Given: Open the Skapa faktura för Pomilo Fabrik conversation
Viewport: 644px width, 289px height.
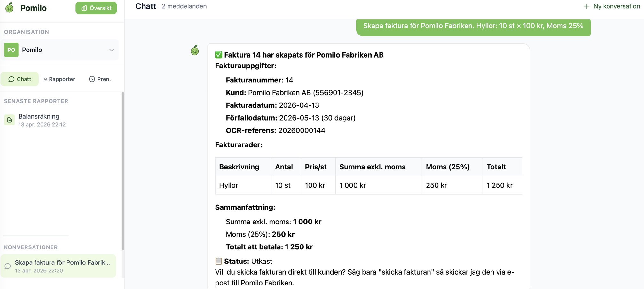Looking at the screenshot, I should point(58,266).
